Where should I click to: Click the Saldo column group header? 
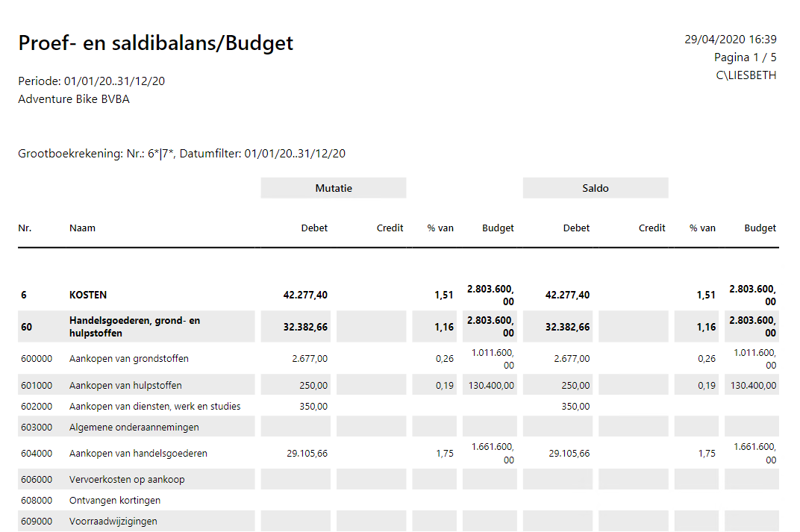click(x=595, y=187)
